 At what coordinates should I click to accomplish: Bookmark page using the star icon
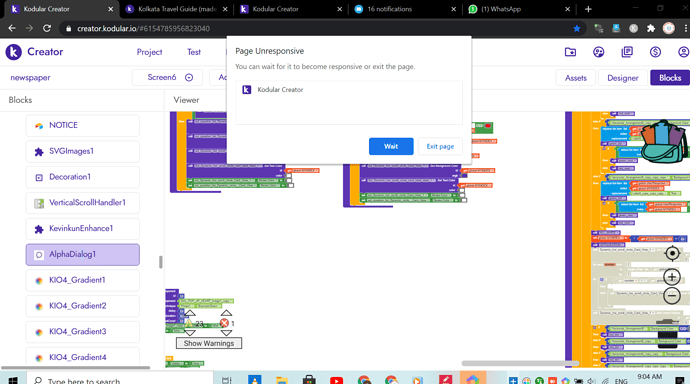tap(576, 29)
